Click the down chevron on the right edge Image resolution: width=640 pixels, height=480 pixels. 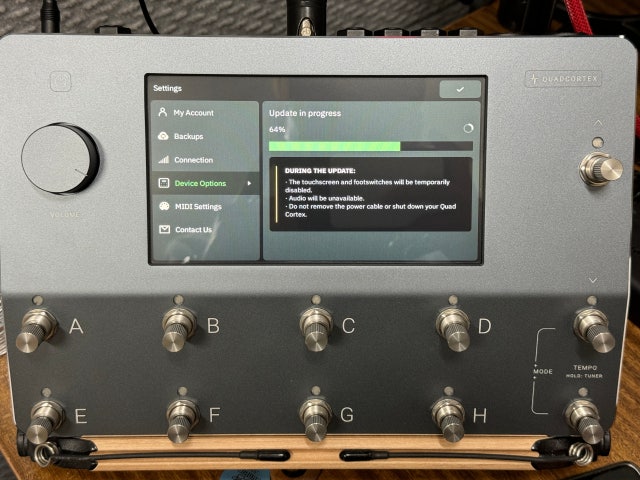(593, 280)
